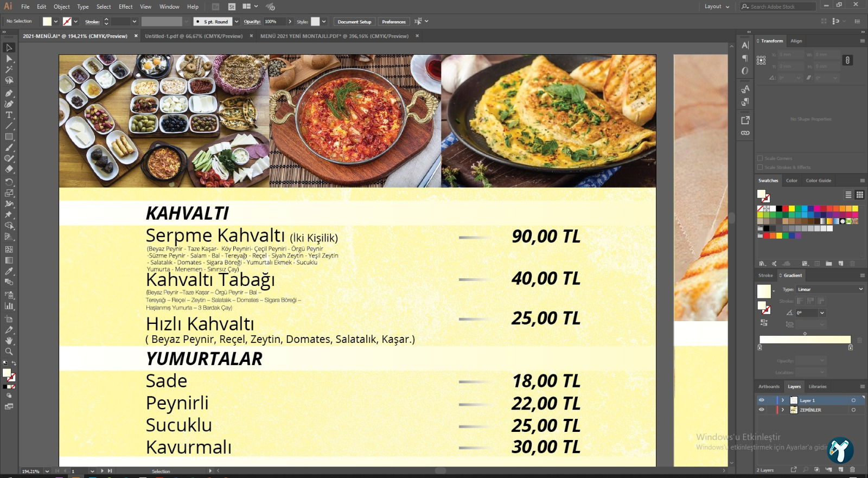Open the OpenType panel icon
The width and height of the screenshot is (868, 478).
pos(745,71)
